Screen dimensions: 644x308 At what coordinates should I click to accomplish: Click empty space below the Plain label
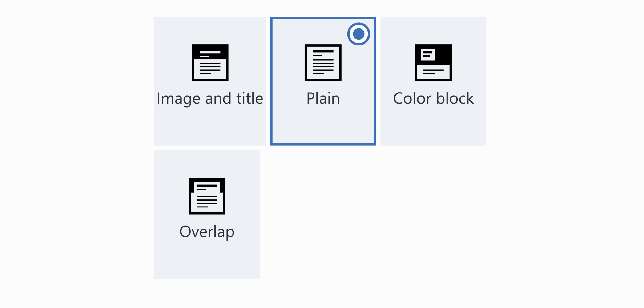click(x=323, y=125)
